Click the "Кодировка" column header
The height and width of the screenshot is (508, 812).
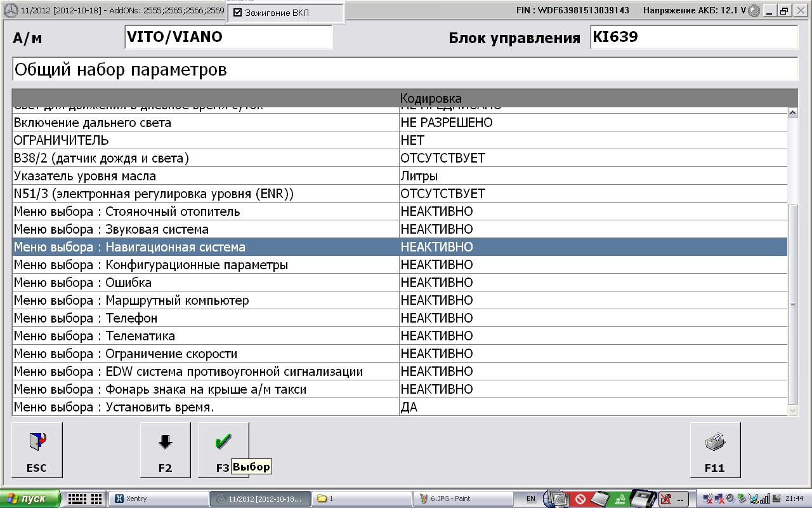coord(431,98)
